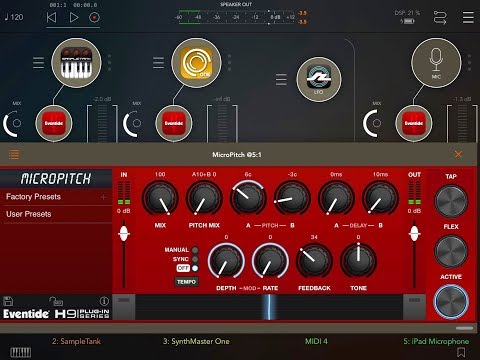The image size is (480, 360).
Task: Open the orange preset list icon in MicroPitch header
Action: click(14, 154)
